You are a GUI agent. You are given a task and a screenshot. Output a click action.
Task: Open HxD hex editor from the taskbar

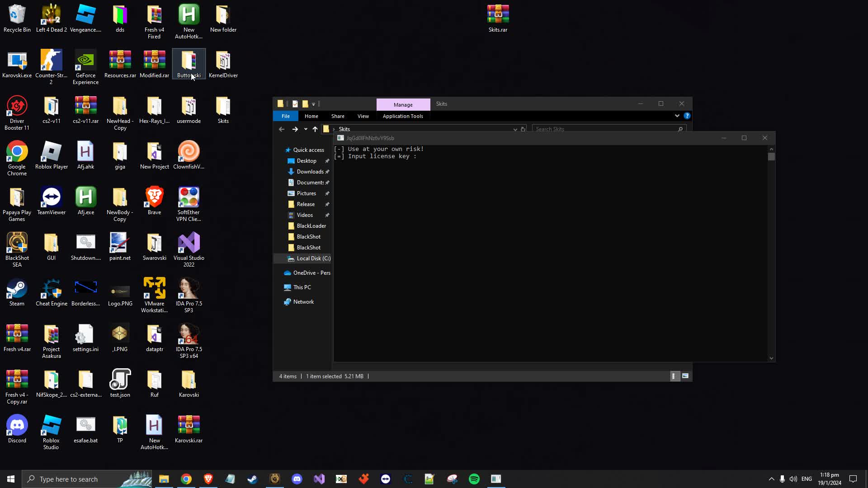click(x=341, y=479)
